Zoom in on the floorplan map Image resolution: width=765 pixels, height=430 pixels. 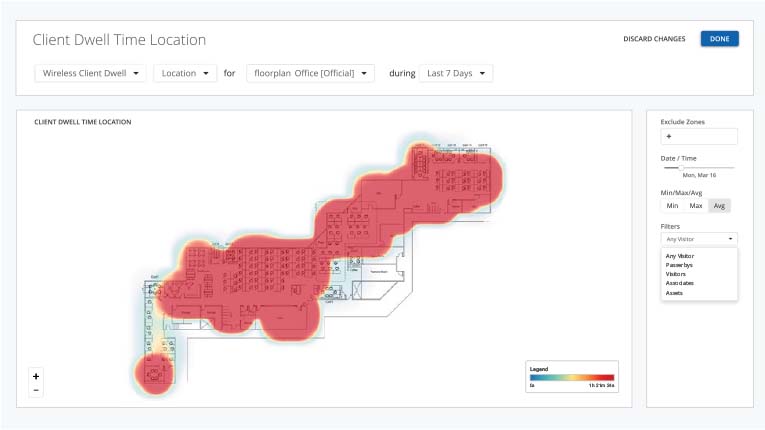36,376
